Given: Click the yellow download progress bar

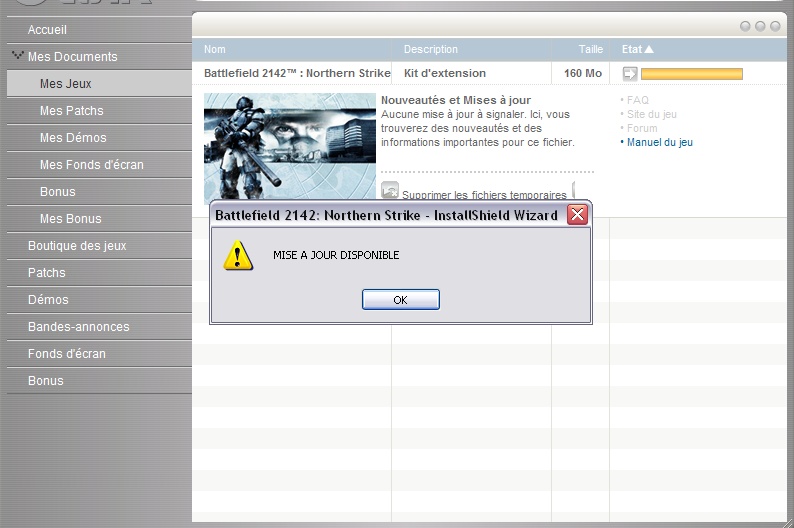Looking at the screenshot, I should 691,73.
